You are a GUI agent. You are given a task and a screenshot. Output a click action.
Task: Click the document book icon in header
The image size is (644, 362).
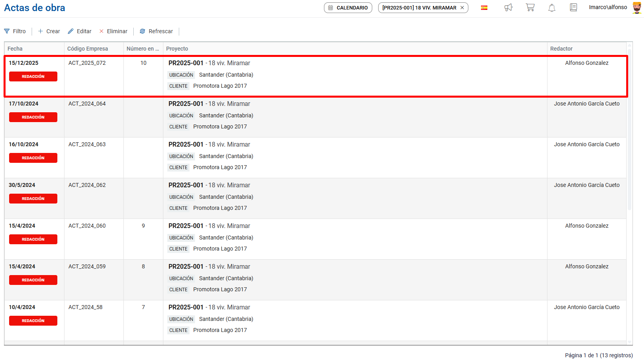[x=573, y=8]
